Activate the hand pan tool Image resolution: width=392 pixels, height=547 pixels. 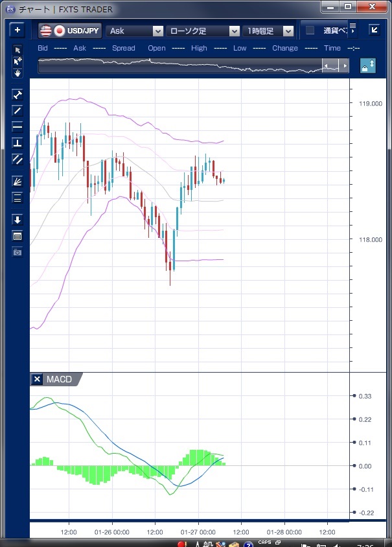tap(17, 73)
